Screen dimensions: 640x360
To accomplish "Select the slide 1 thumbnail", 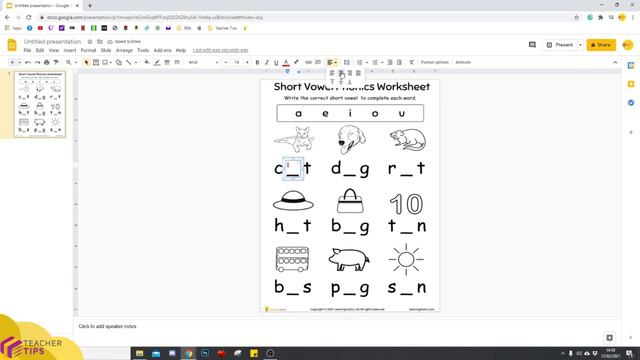I will 40,104.
